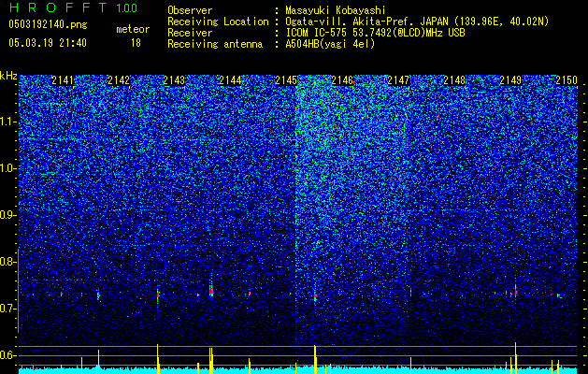
Task: Click antenna text A504HB(yagi 4el)
Action: (x=330, y=44)
